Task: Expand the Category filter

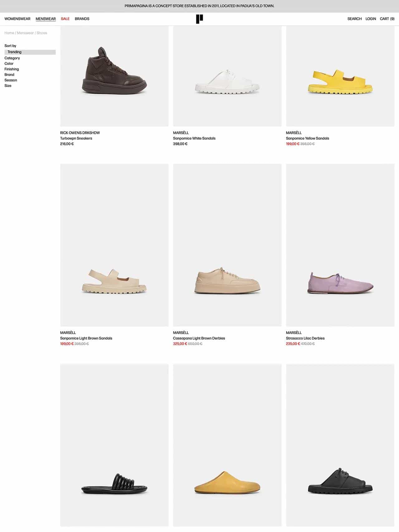Action: (12, 58)
